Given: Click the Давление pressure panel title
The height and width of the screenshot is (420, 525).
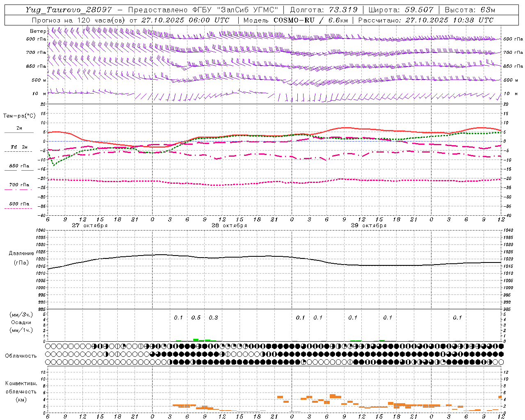Looking at the screenshot, I should 21,253.
